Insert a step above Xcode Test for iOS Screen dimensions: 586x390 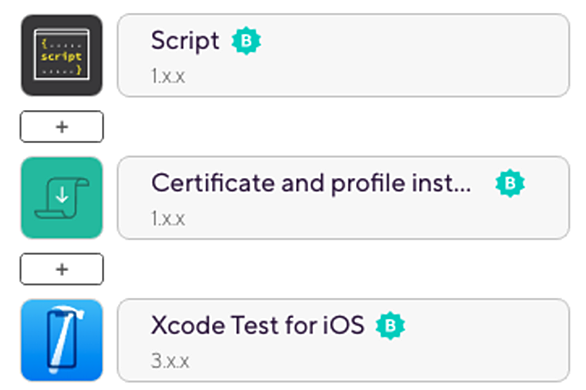coord(62,269)
